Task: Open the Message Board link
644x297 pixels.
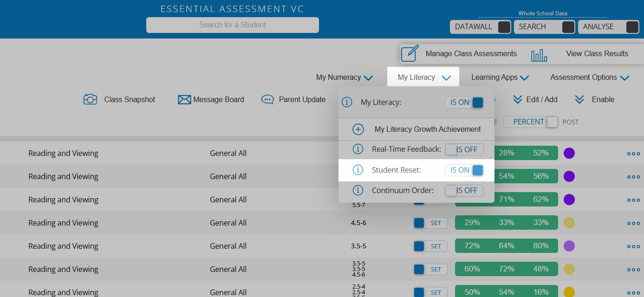Action: point(219,99)
